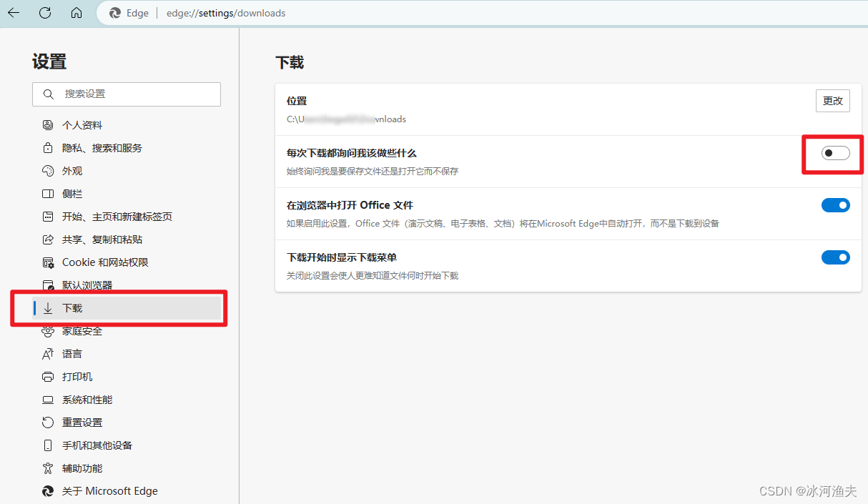Click the phone icon beside 手机和其他设备
Screen dimensions: 868x504
pyautogui.click(x=48, y=445)
